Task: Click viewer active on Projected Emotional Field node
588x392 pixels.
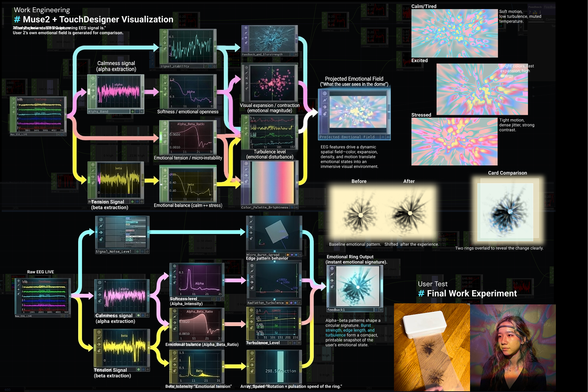Action: tap(325, 94)
